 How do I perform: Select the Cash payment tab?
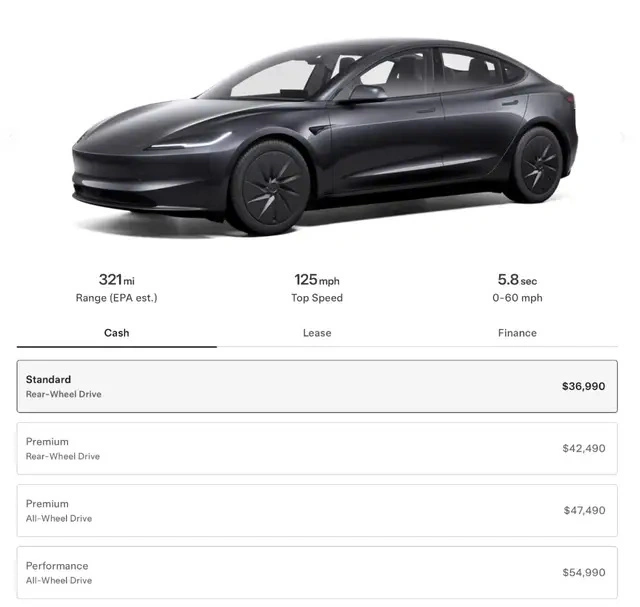point(117,333)
